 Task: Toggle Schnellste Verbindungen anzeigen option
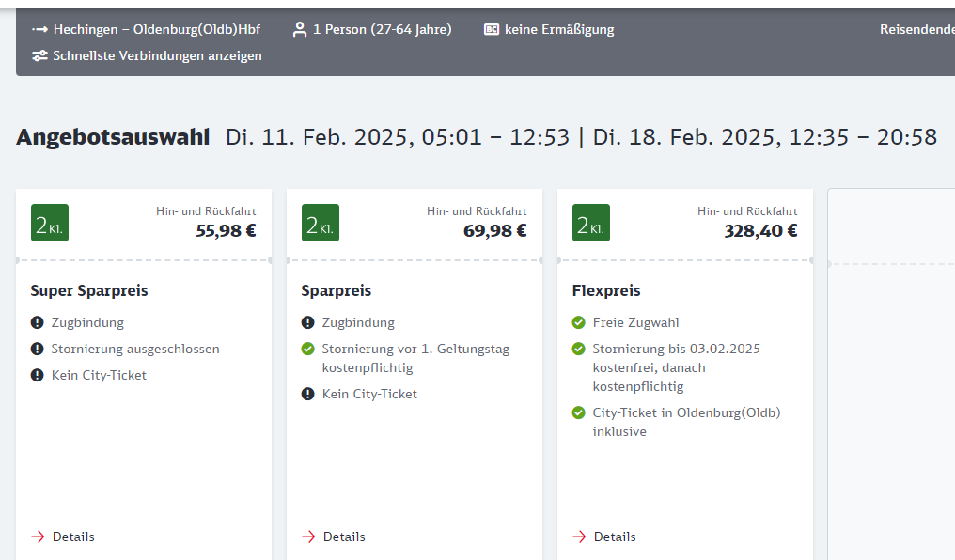157,56
